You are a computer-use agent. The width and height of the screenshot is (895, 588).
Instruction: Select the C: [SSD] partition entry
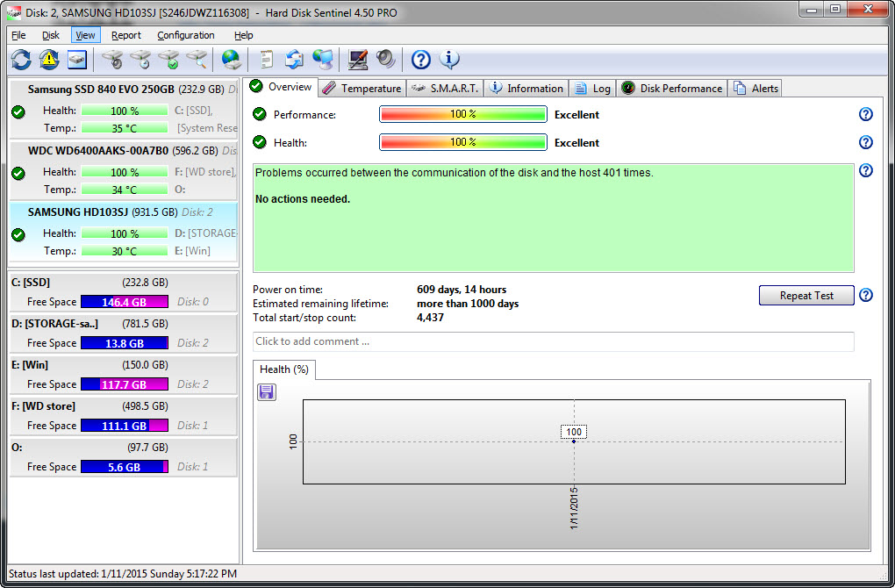click(124, 291)
